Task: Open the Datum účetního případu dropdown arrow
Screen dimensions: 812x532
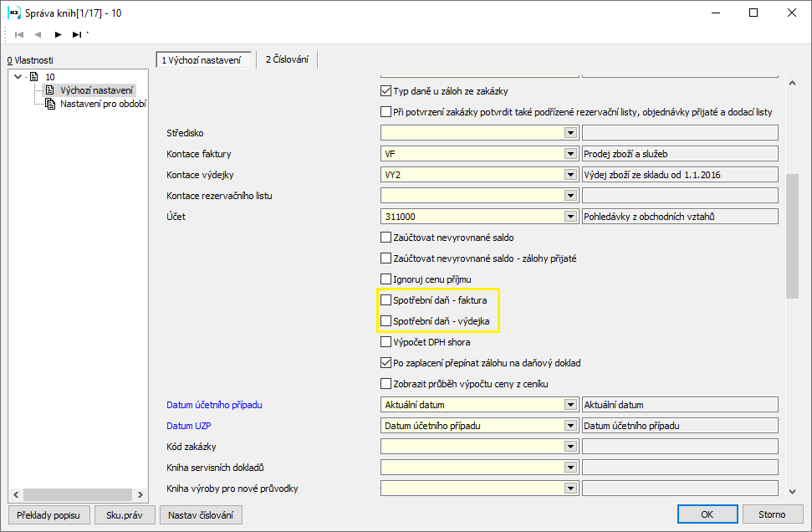Action: pos(570,405)
